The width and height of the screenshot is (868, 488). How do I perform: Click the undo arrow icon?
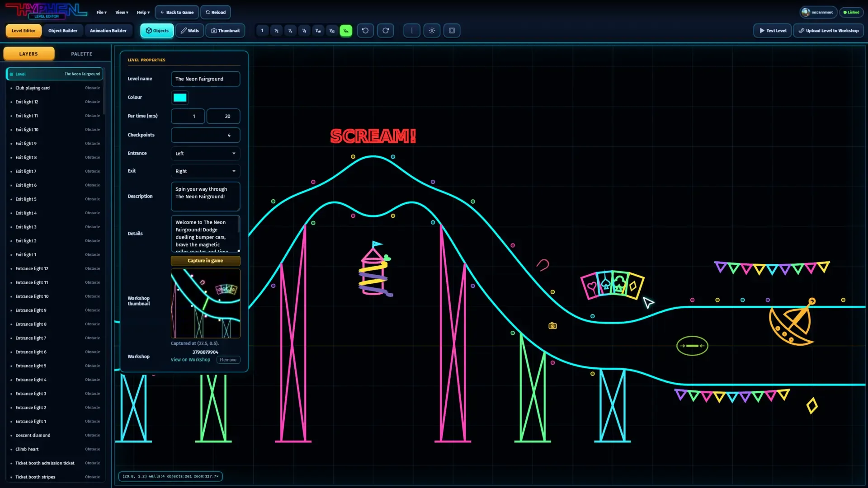[365, 31]
